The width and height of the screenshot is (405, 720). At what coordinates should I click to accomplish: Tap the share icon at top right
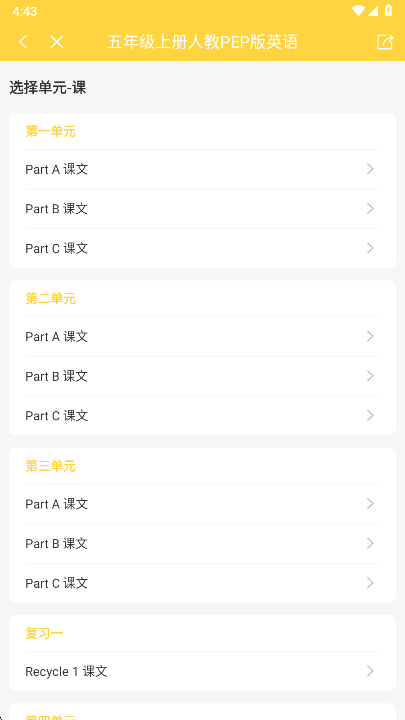[385, 42]
